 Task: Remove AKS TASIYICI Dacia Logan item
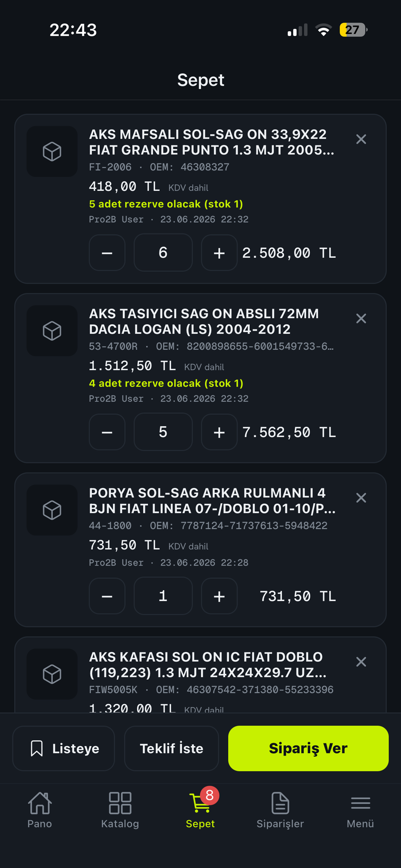point(361,318)
